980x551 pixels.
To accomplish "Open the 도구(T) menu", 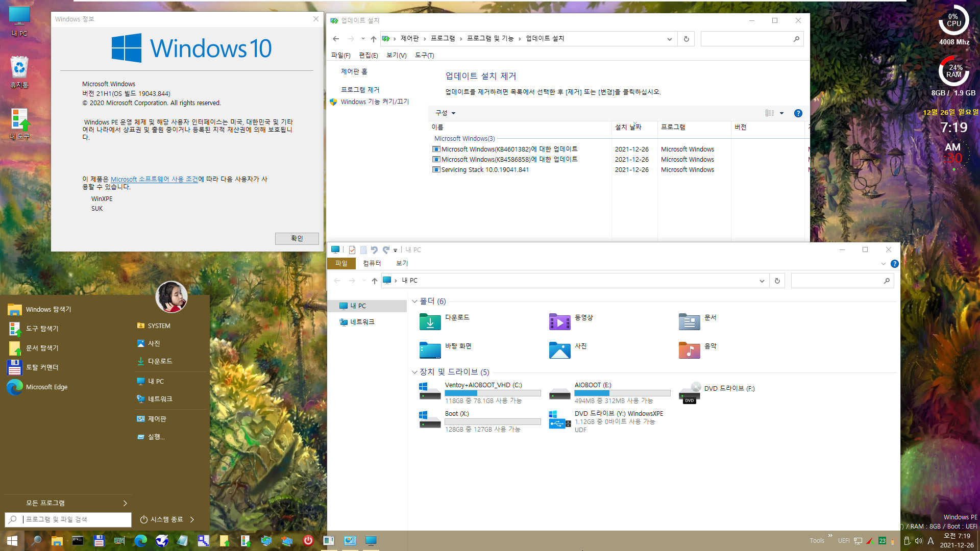I will coord(425,55).
